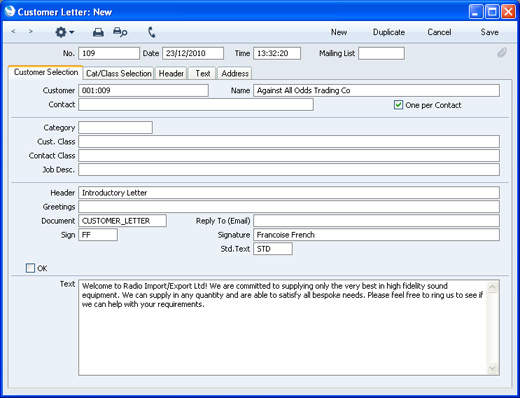Open the Address tab
520x398 pixels.
(235, 73)
